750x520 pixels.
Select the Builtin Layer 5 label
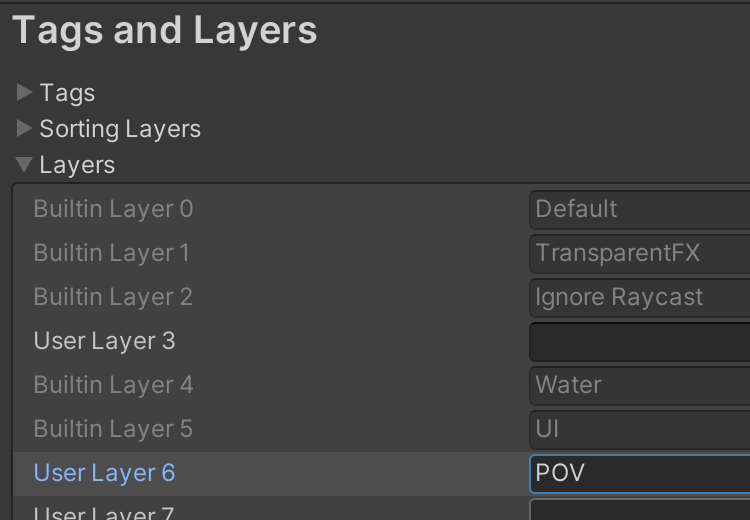click(x=113, y=429)
